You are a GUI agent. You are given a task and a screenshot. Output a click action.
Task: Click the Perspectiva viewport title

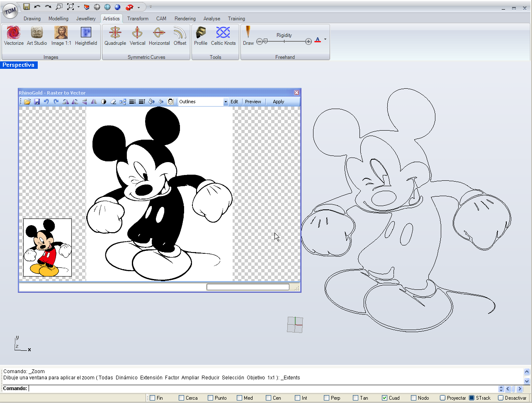click(19, 65)
